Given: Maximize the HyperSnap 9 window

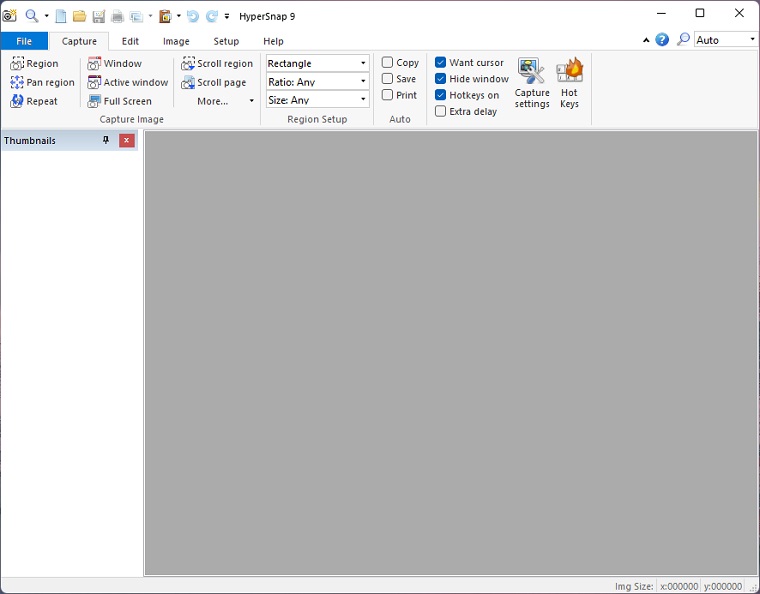Looking at the screenshot, I should (x=700, y=13).
